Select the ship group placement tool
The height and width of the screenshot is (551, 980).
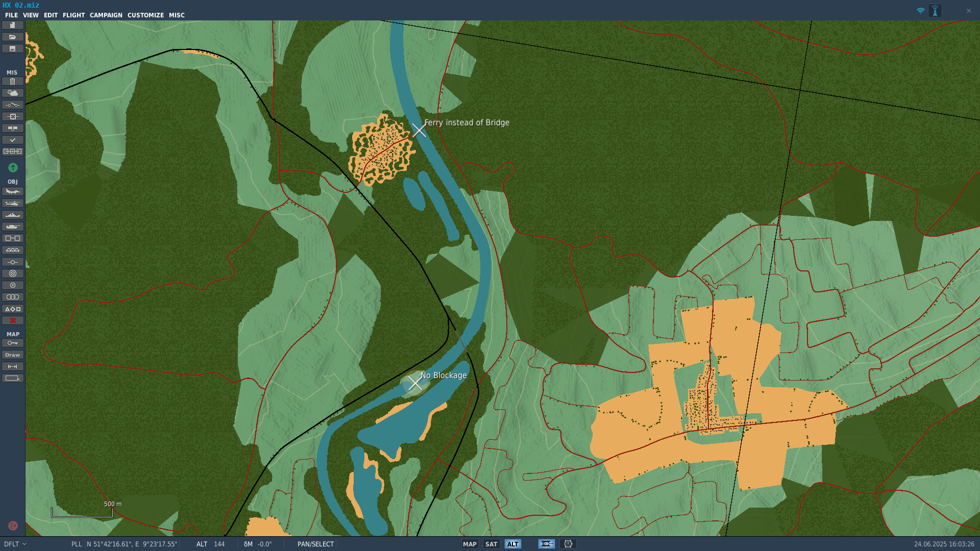coord(12,215)
